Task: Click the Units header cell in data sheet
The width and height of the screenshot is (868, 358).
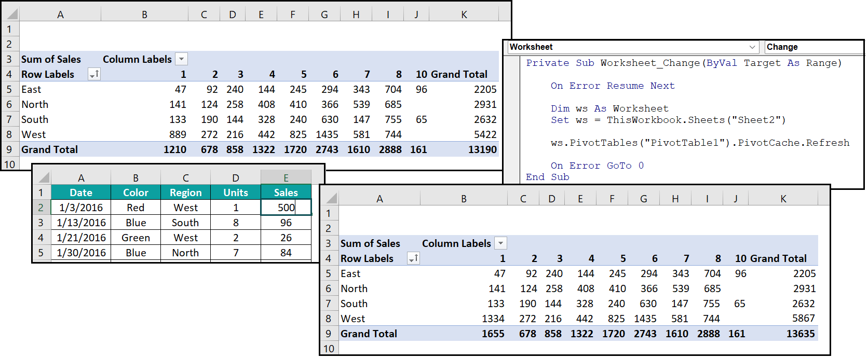Action: tap(236, 192)
